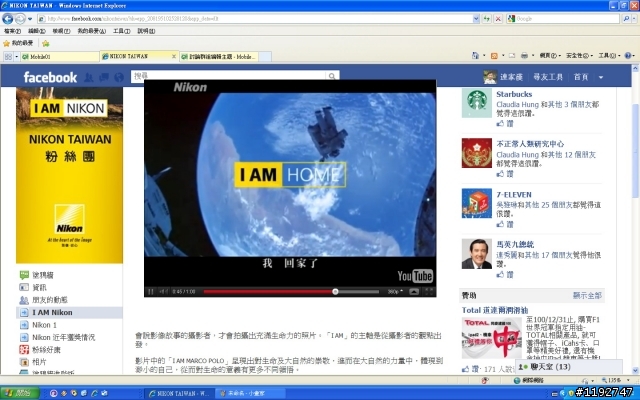Click the video's pop-up arrow button
640x400 pixels.
pos(414,291)
